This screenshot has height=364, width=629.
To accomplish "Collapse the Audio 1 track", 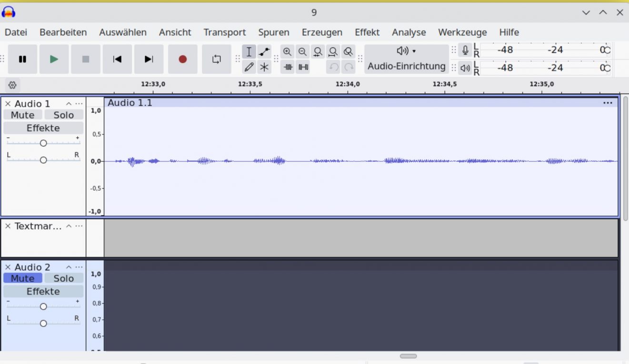I will [x=69, y=104].
